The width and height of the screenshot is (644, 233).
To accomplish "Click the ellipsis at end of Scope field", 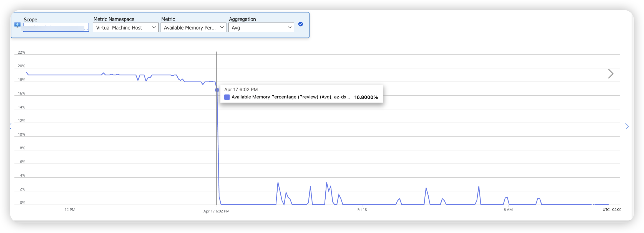I will (x=86, y=28).
